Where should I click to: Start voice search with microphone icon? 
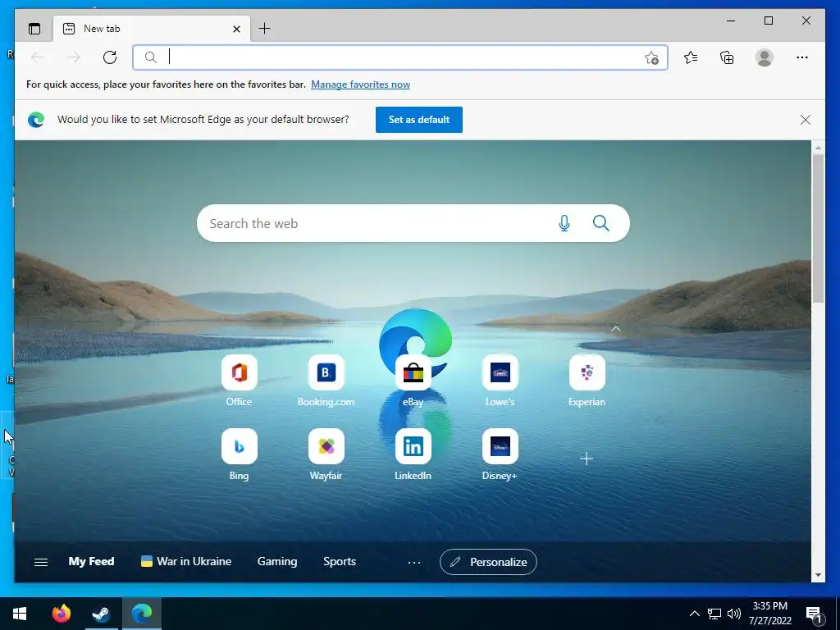point(564,223)
